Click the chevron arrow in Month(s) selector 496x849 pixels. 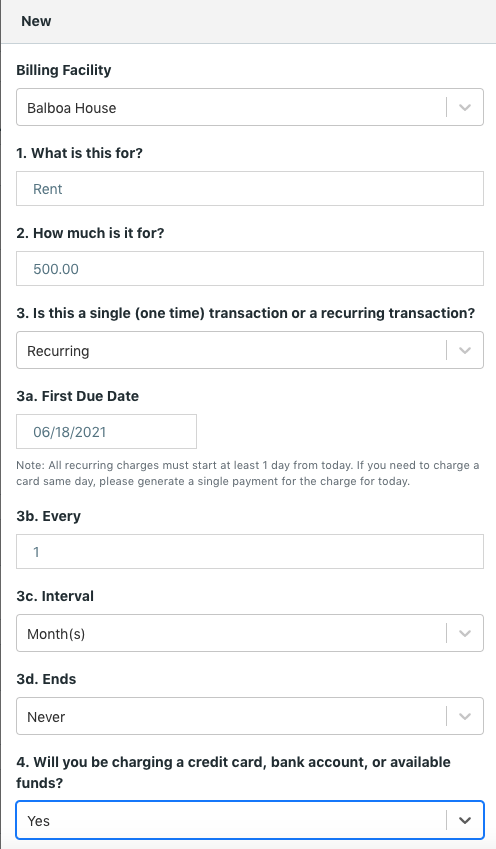coord(465,633)
